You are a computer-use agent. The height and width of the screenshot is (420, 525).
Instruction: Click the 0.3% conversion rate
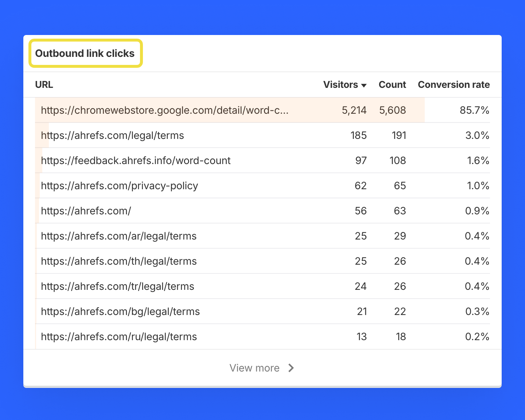477,311
